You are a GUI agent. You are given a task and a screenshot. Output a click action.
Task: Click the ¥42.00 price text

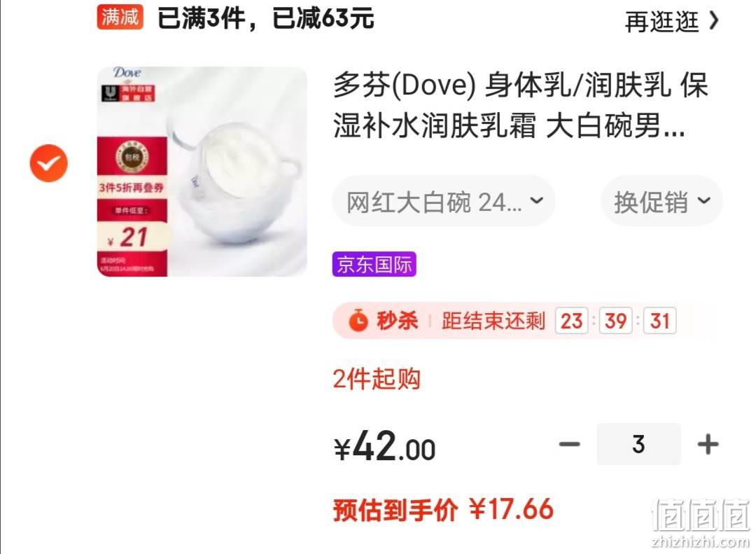tap(385, 447)
